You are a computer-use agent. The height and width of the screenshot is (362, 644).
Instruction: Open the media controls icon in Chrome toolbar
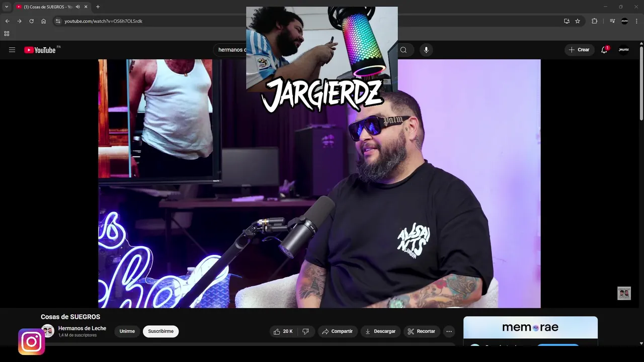pos(612,21)
